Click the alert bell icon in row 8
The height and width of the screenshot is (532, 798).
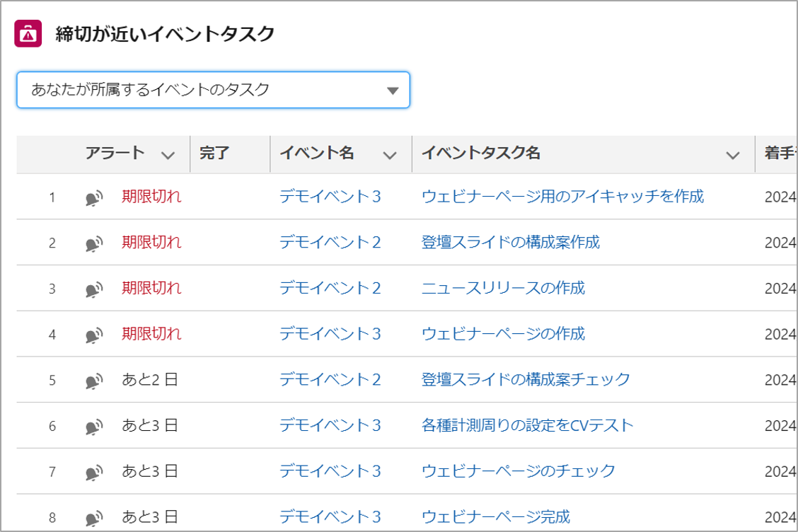click(x=93, y=517)
